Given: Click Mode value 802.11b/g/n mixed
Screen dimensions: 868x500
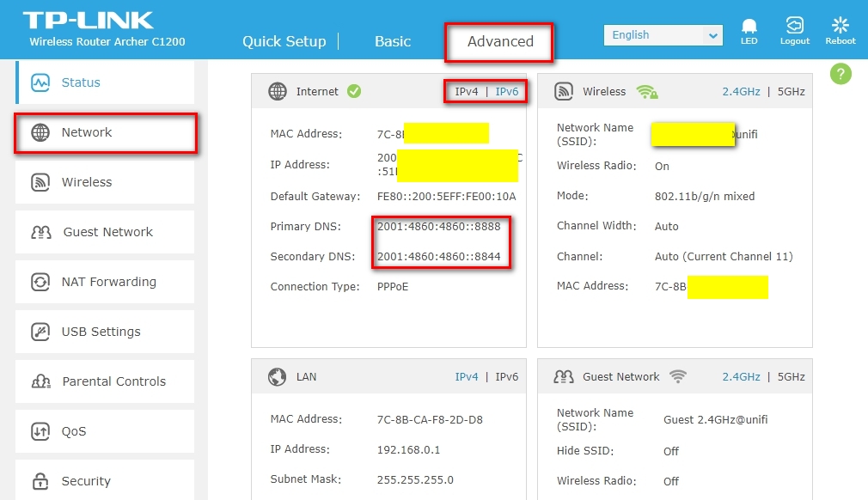Looking at the screenshot, I should [705, 197].
